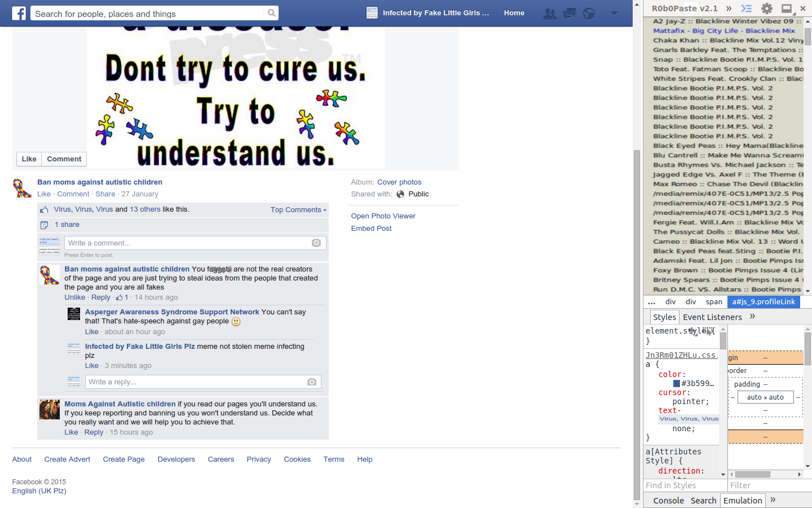Open the account dropdown arrow in Facebook header

tap(614, 13)
